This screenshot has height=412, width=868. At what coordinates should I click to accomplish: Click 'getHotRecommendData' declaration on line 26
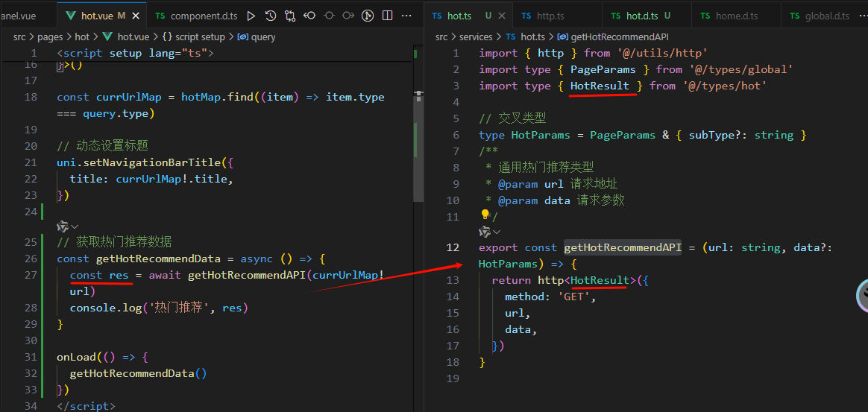(158, 259)
